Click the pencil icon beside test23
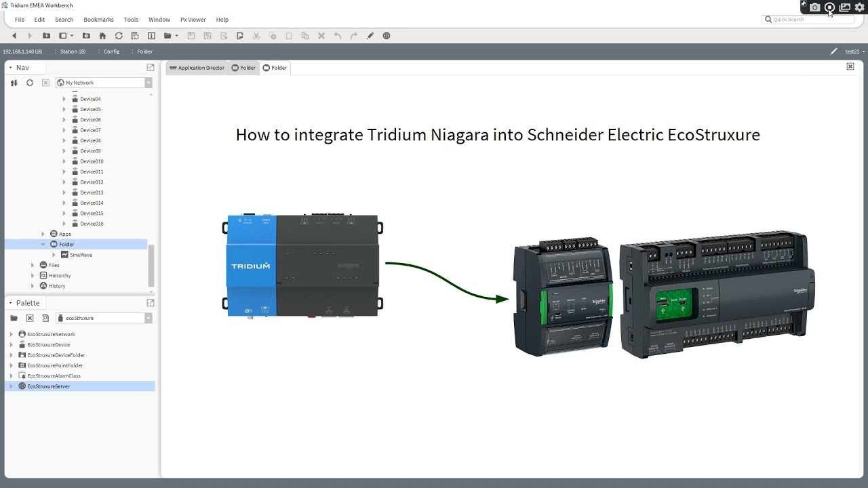 (834, 52)
